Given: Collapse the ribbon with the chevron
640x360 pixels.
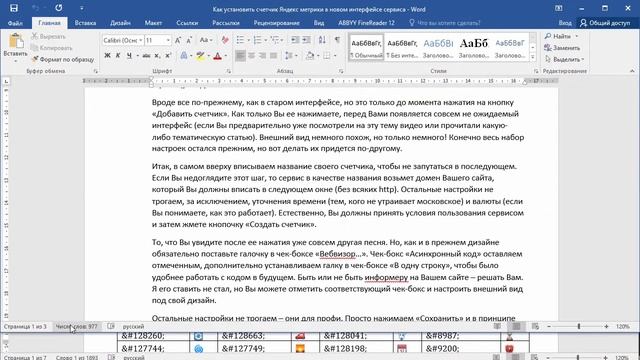Looking at the screenshot, I should (x=632, y=71).
